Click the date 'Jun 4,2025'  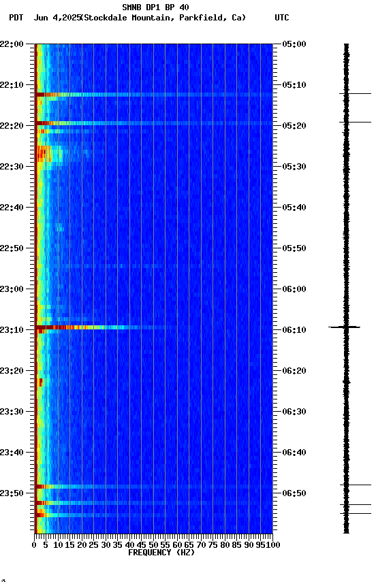[x=57, y=18]
